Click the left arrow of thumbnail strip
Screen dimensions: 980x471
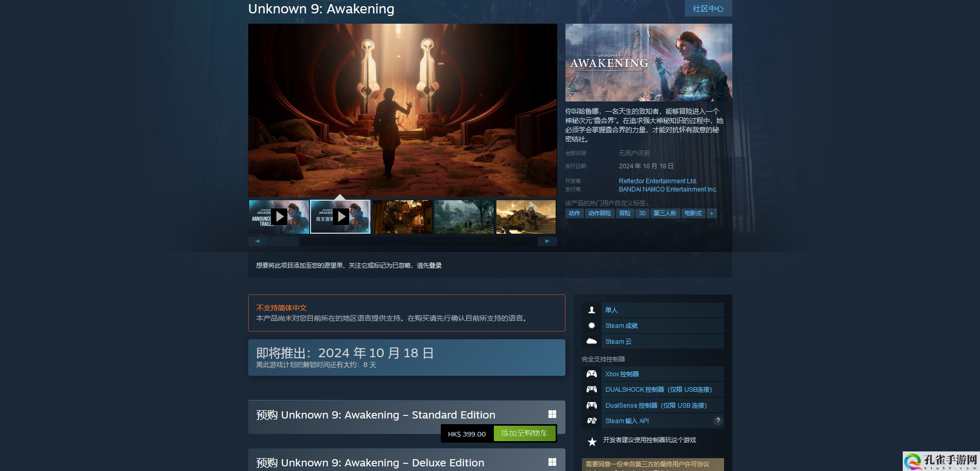[x=257, y=241]
